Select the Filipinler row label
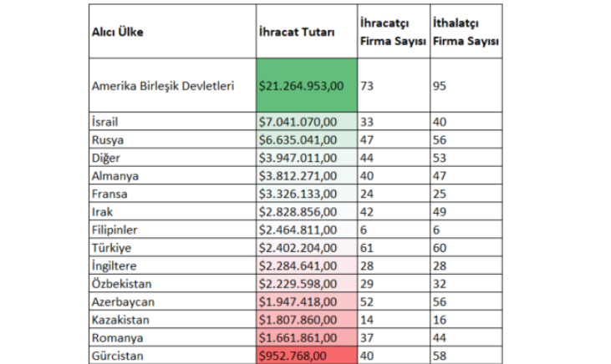Image resolution: width=611 pixels, height=364 pixels. (117, 230)
